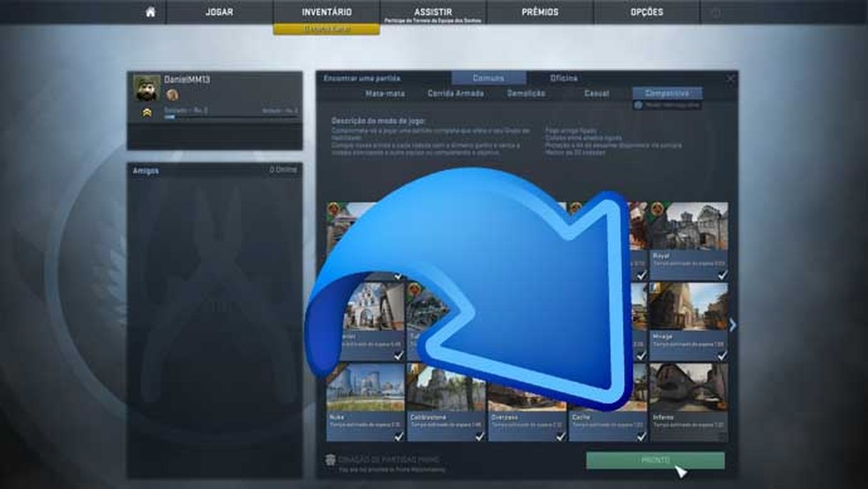Select the Inferno map thumbnail
Image resolution: width=868 pixels, height=489 pixels.
coord(689,387)
